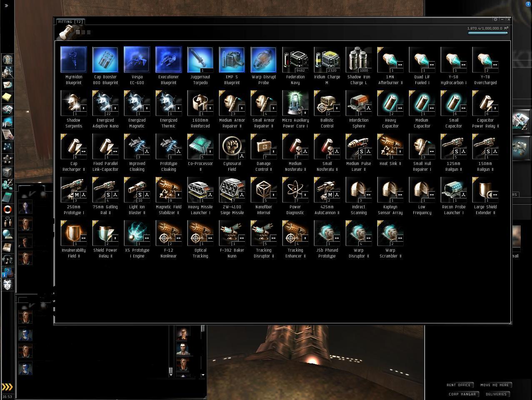Open the Character Sheet Vitruvian icon in sidebar
The width and height of the screenshot is (532, 400).
7,60
